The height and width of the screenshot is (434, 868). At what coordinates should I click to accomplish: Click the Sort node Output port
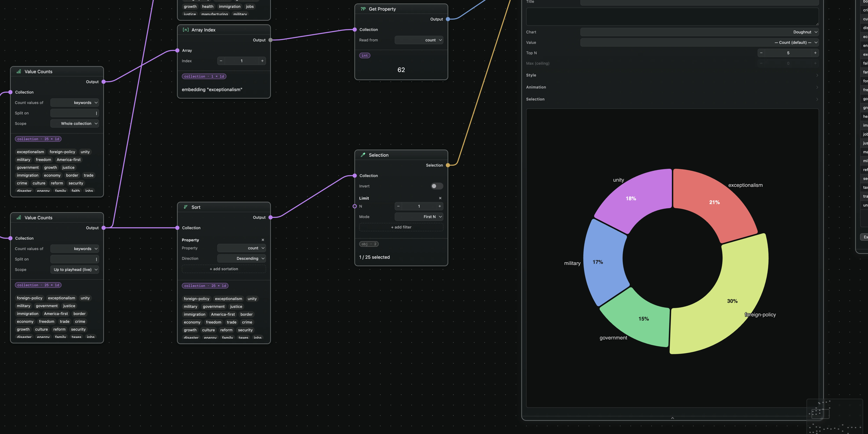tap(271, 217)
